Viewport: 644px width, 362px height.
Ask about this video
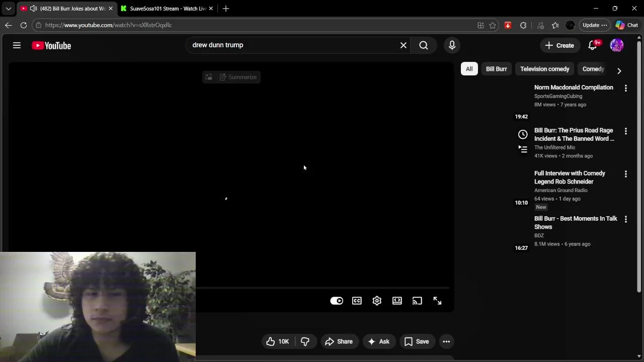379,341
